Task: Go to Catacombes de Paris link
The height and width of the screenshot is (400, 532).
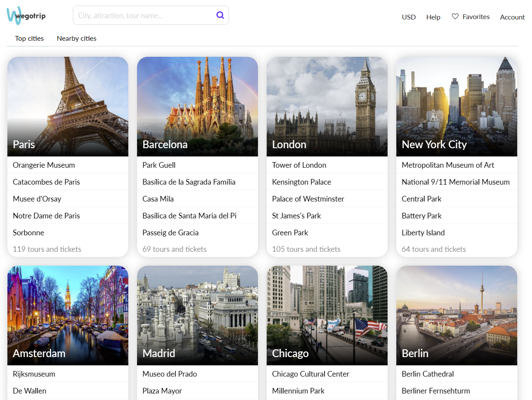Action: 46,182
